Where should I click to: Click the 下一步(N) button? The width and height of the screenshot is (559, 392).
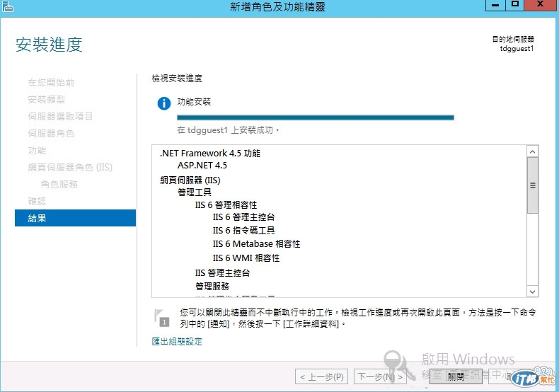[381, 376]
